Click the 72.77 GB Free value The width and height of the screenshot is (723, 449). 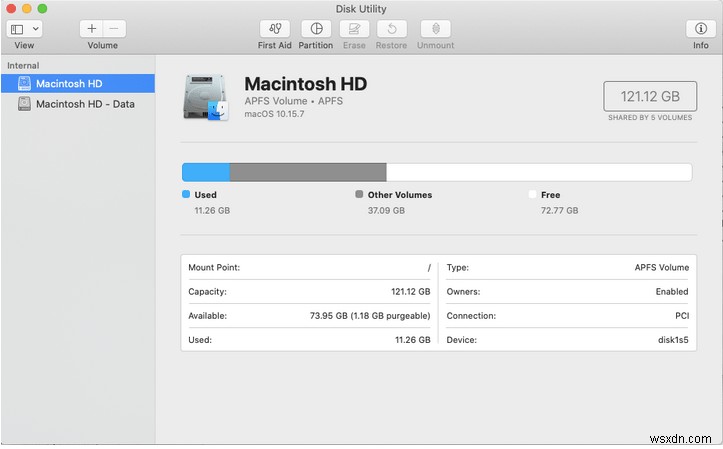point(559,210)
